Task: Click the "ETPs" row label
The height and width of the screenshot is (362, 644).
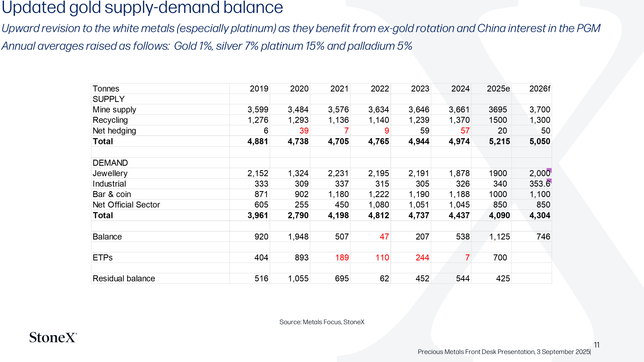Action: [x=103, y=258]
